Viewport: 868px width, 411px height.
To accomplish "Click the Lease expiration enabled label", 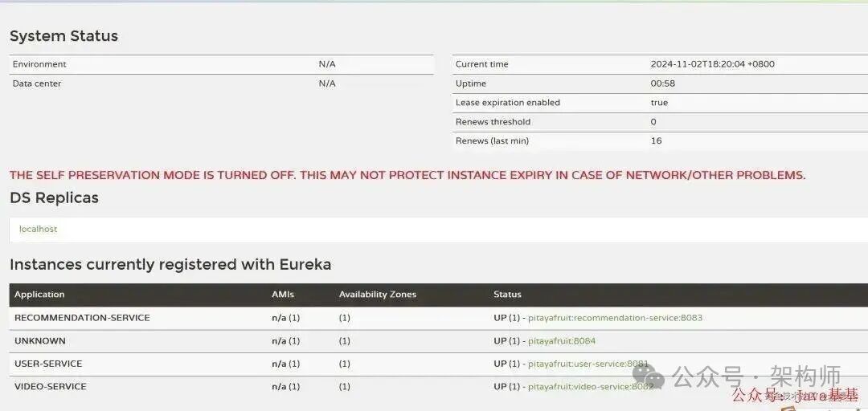I will pyautogui.click(x=508, y=102).
